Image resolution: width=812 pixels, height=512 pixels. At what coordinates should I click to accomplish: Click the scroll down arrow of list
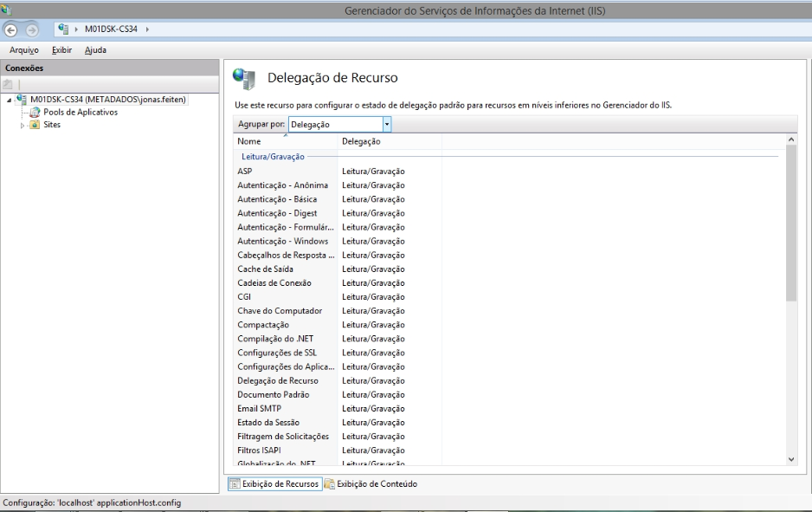(x=789, y=459)
